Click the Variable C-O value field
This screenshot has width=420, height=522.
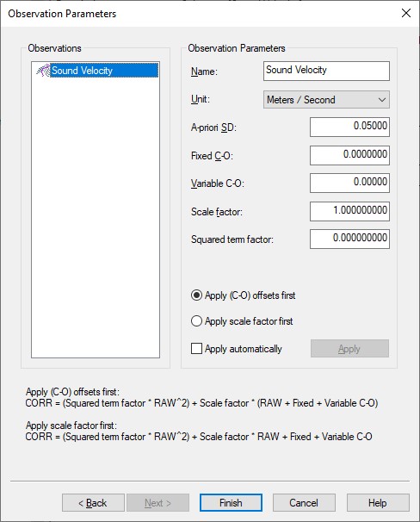pyautogui.click(x=349, y=183)
